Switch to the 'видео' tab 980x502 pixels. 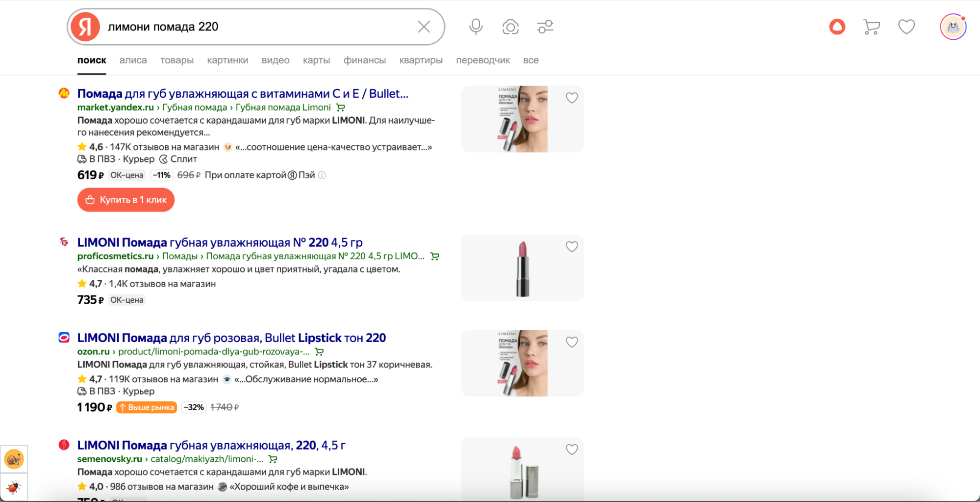coord(276,60)
